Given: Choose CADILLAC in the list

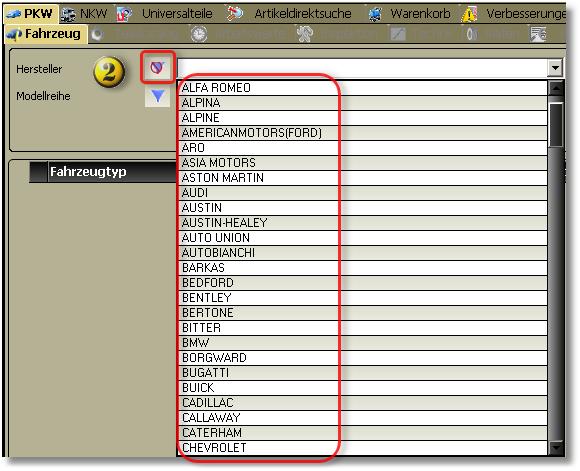Looking at the screenshot, I should tap(362, 403).
